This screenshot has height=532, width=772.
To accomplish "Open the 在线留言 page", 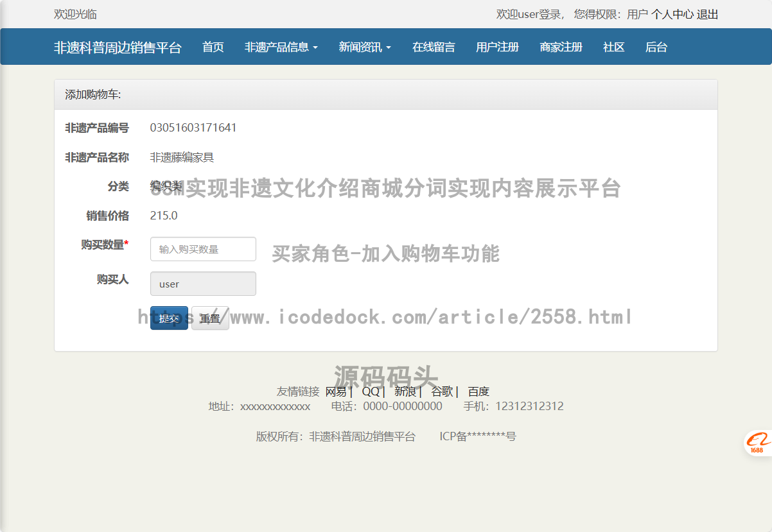I will coord(434,47).
